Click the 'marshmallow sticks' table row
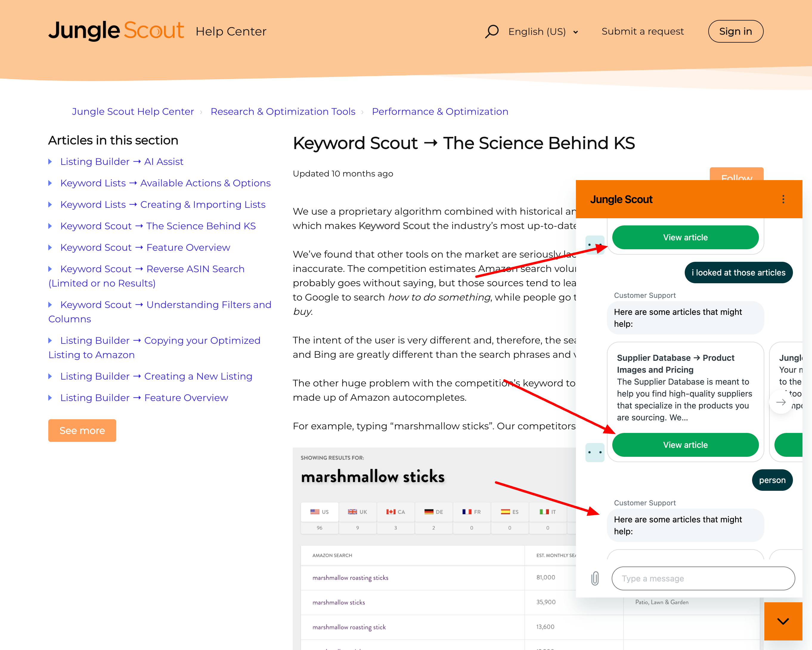 pos(438,603)
